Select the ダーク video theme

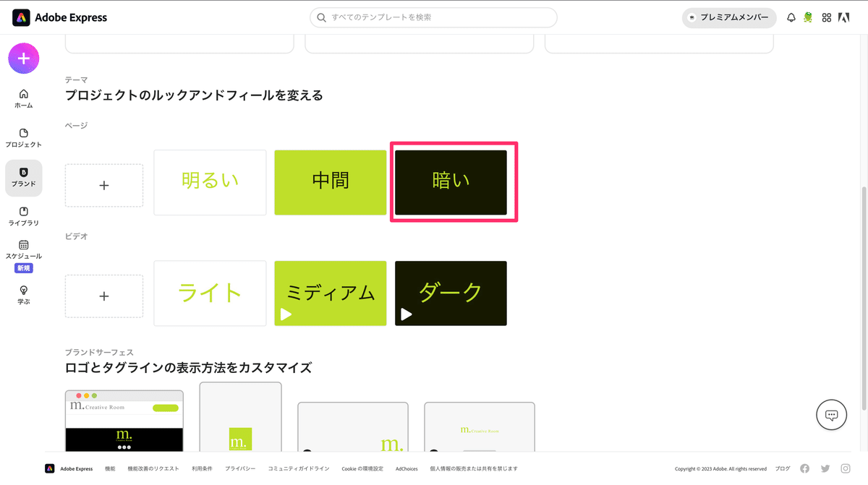451,293
